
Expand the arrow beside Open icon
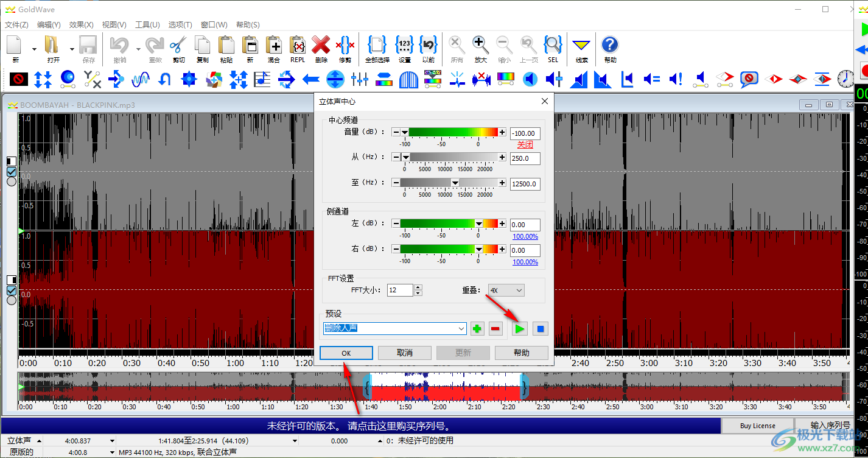(x=72, y=49)
